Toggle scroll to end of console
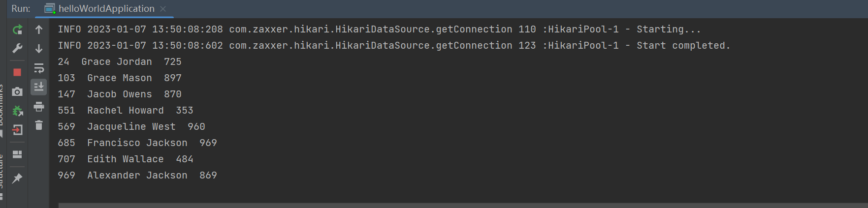Viewport: 868px width, 208px height. (39, 87)
